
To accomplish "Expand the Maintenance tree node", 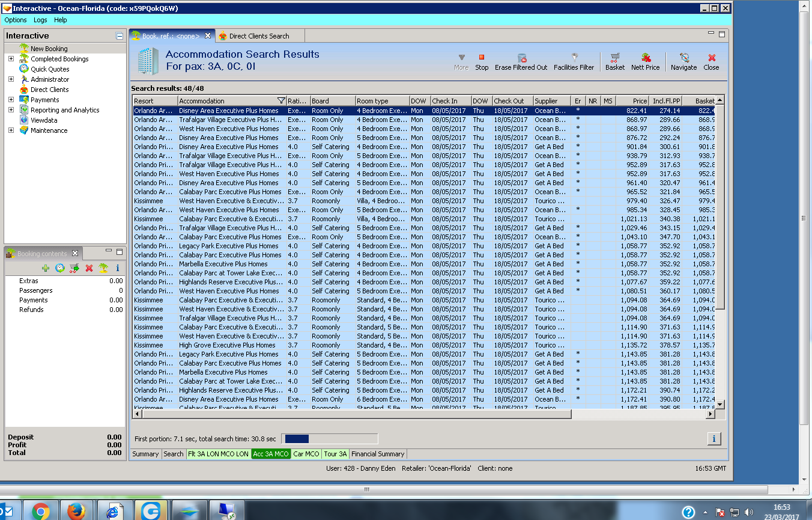I will point(11,130).
